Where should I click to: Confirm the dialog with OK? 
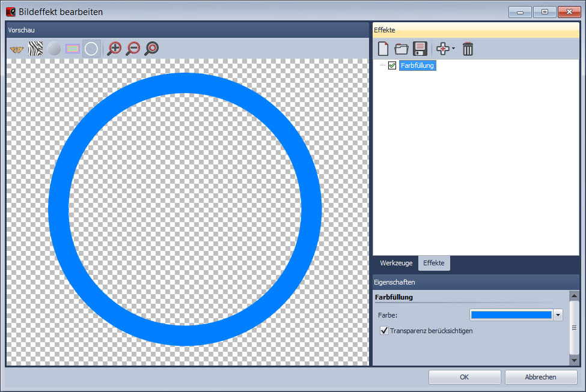point(464,377)
